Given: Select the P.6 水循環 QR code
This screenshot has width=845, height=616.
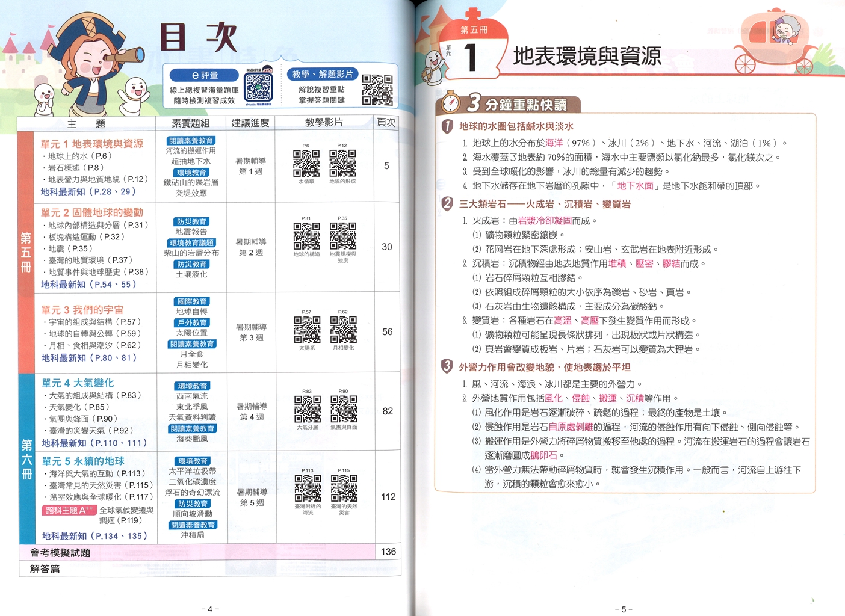Looking at the screenshot, I should click(306, 164).
